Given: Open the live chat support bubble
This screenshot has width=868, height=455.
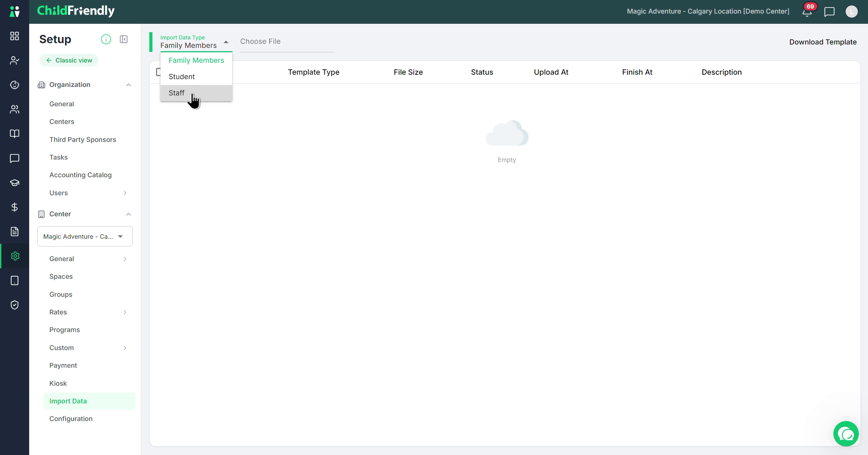Looking at the screenshot, I should tap(846, 434).
